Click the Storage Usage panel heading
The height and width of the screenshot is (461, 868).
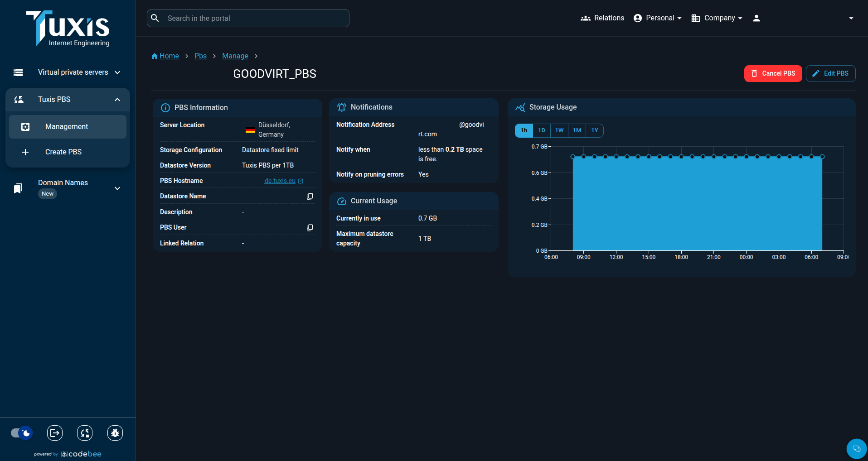553,107
